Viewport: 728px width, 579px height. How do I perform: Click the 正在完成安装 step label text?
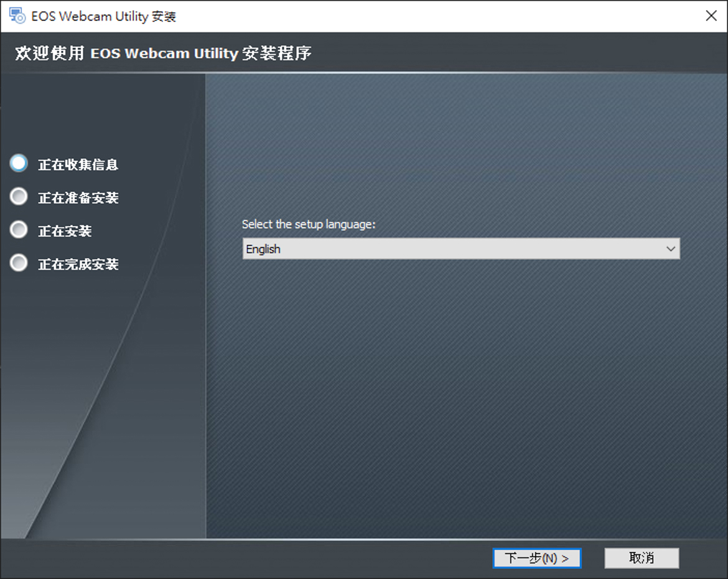coord(78,265)
